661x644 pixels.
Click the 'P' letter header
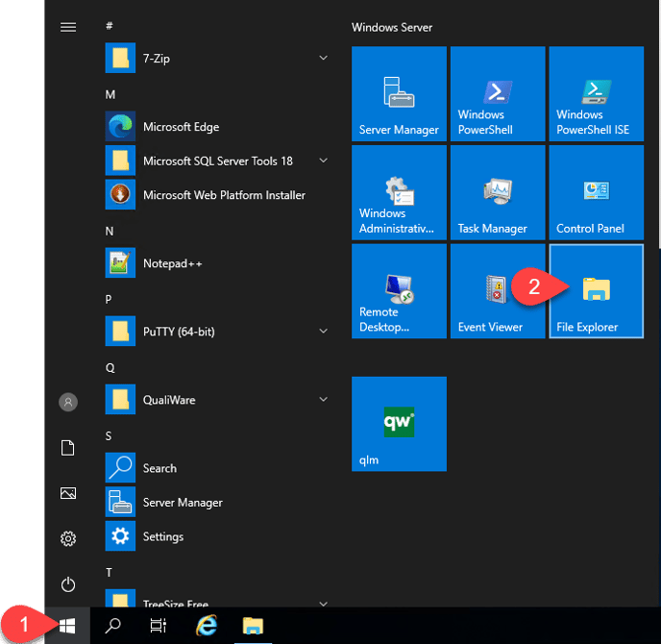[x=109, y=300]
